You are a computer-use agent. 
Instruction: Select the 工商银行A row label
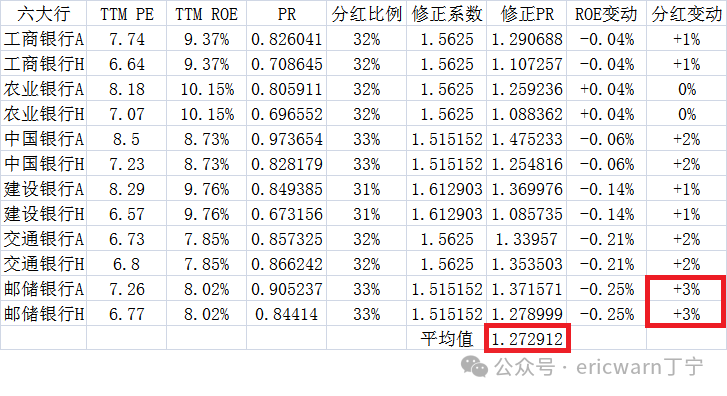point(44,39)
